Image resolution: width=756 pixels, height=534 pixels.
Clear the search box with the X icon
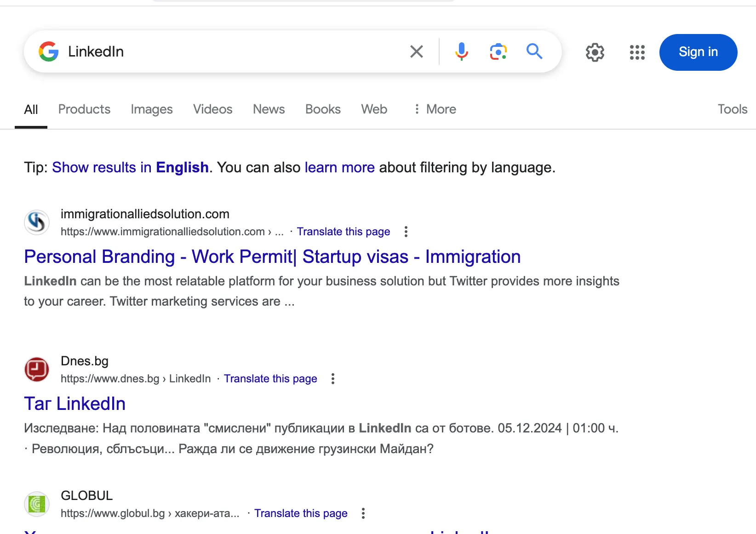coord(416,51)
